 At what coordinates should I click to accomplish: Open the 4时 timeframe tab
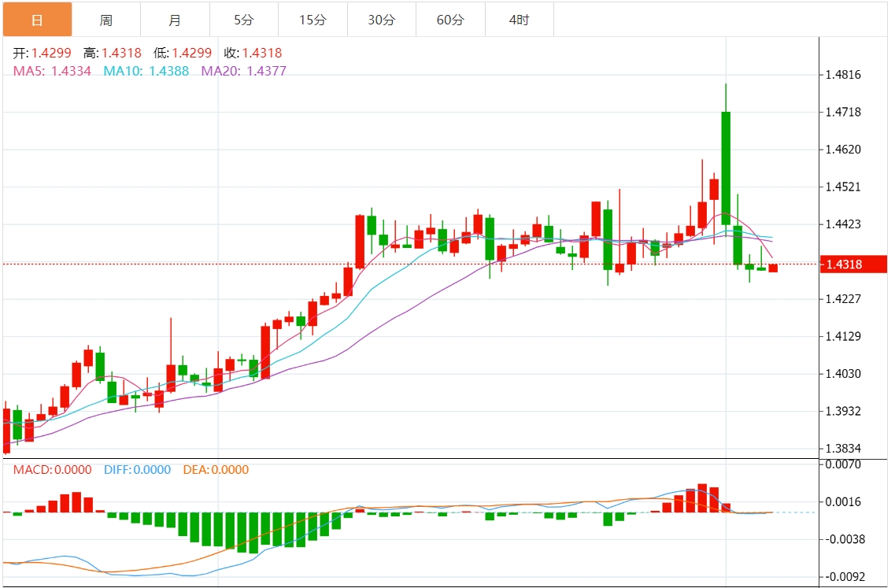click(x=520, y=20)
